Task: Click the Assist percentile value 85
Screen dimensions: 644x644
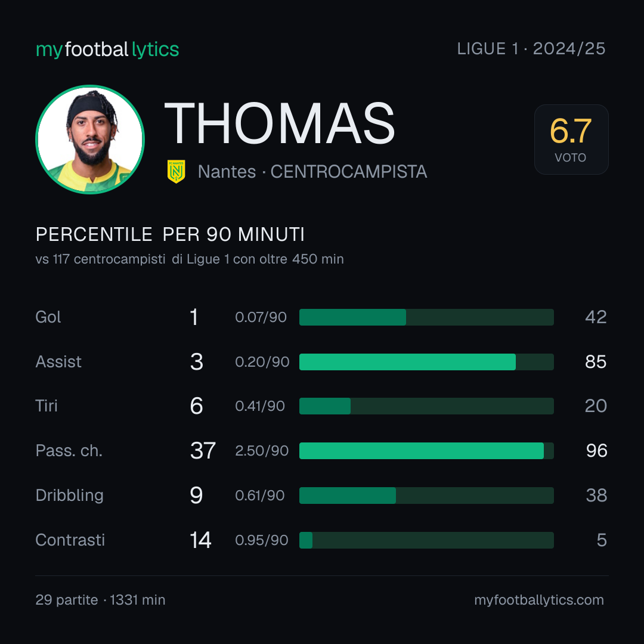Action: (x=596, y=362)
